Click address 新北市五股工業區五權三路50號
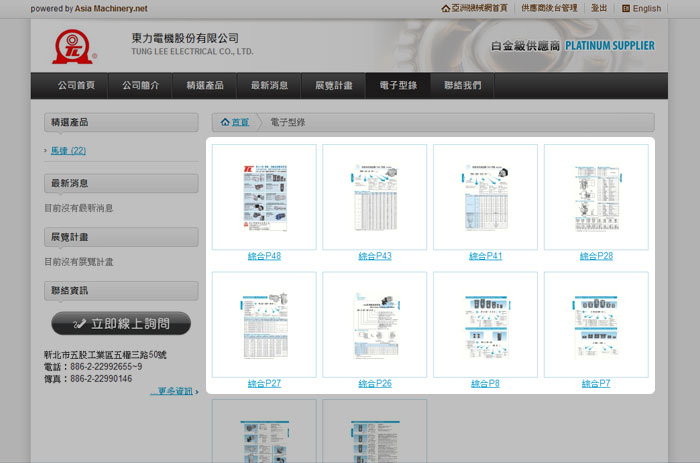Viewport: 700px width, 463px height. point(105,355)
